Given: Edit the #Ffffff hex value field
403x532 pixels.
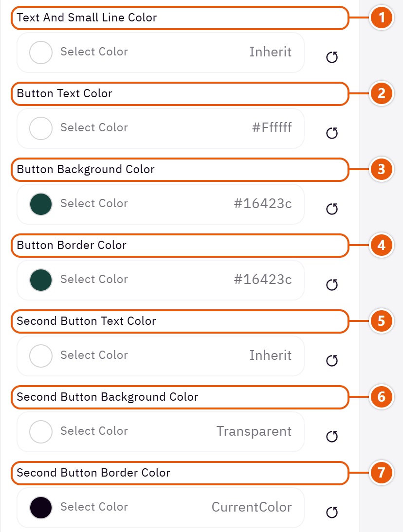Looking at the screenshot, I should 272,127.
